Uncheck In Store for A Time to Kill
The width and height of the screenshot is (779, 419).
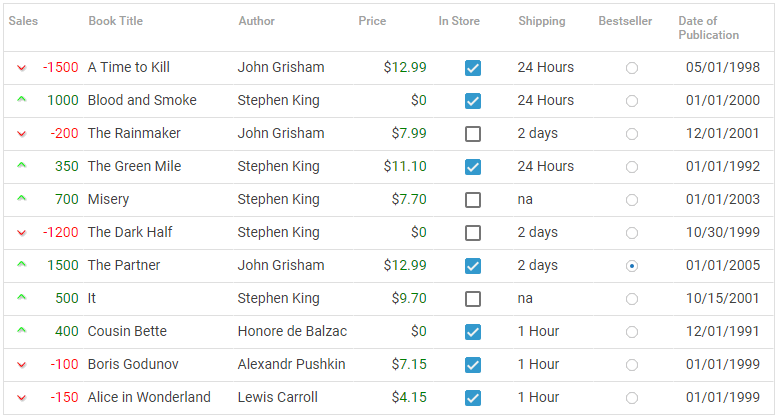473,68
